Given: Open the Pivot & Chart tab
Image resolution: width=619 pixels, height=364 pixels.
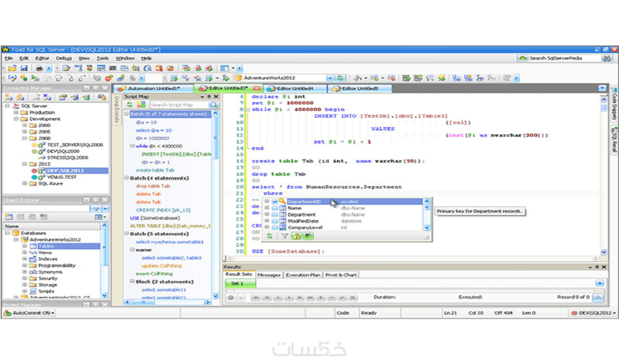Looking at the screenshot, I should (341, 275).
